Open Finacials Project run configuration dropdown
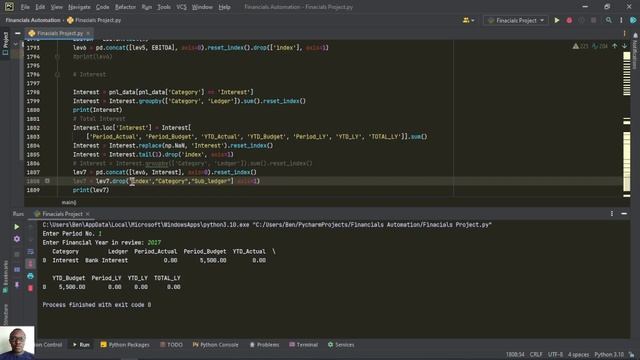Viewport: 640px width, 360px height. coord(516,20)
